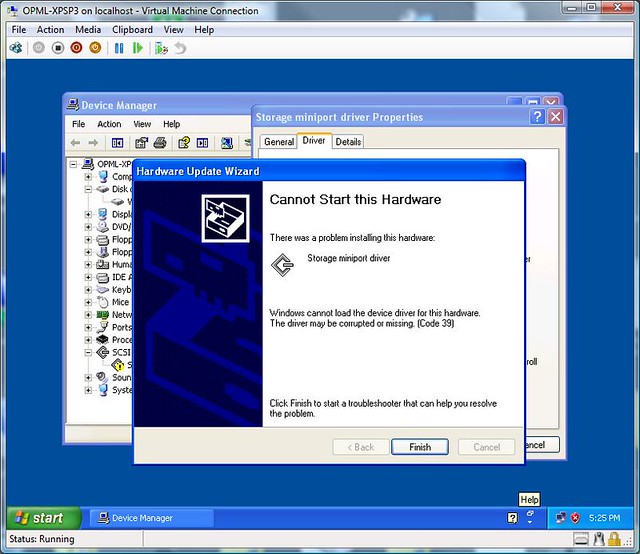Collapse the OPML-XPSP3 root tree node
Screen dimensions: 640x554
[x=74, y=164]
